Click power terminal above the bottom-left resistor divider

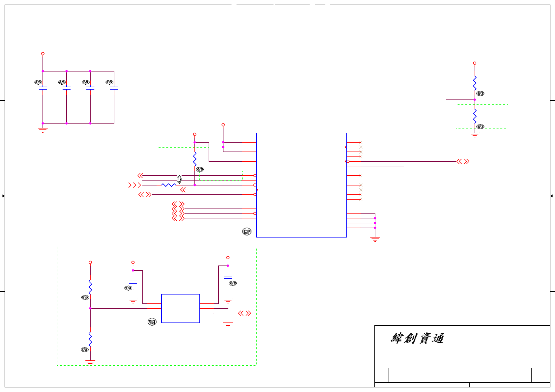[90, 263]
